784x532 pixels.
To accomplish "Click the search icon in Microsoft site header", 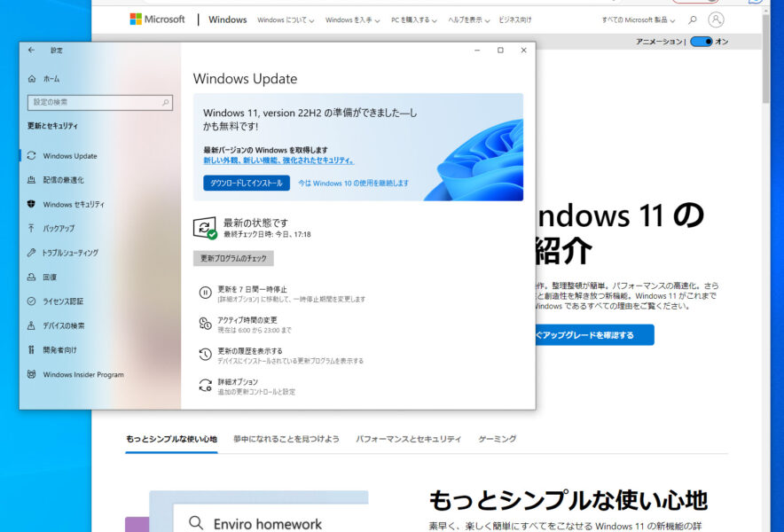I will [x=693, y=20].
